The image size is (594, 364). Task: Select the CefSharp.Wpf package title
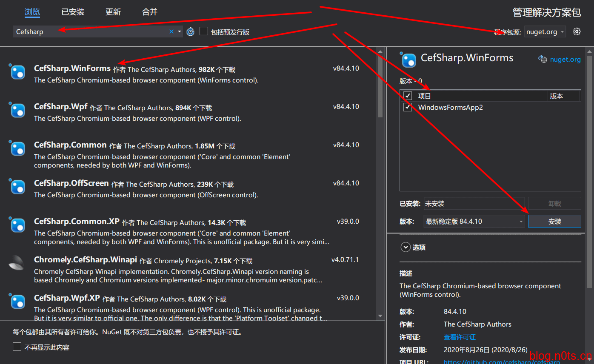(x=61, y=106)
